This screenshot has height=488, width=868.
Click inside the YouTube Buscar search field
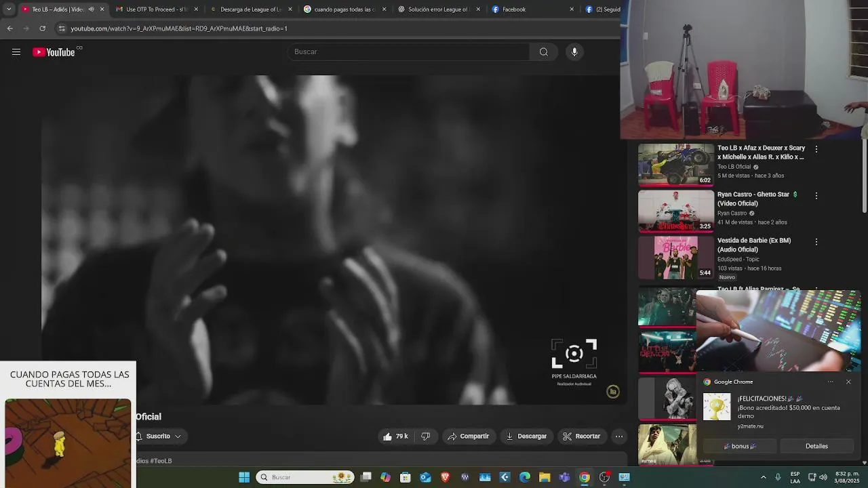409,52
